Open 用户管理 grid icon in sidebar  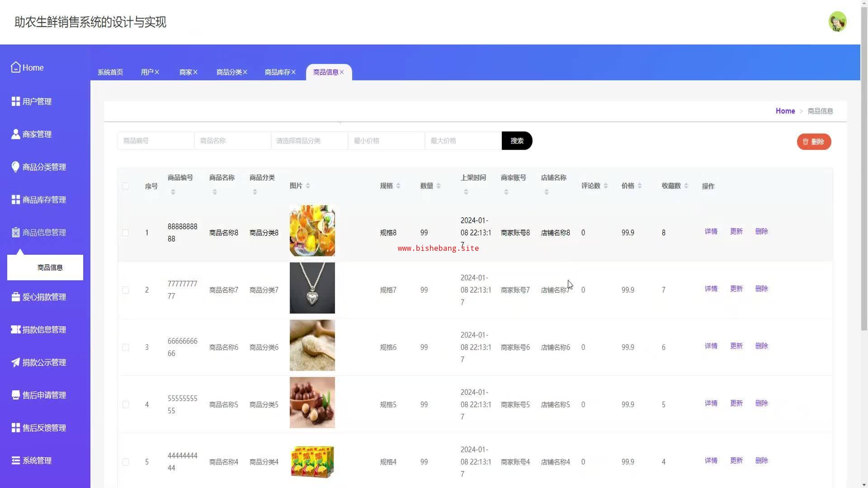click(16, 102)
